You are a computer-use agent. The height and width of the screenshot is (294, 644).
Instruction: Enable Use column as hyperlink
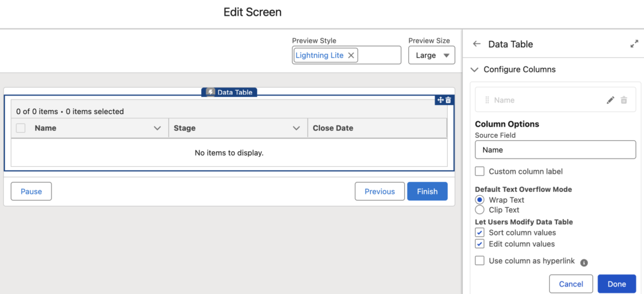coord(479,260)
